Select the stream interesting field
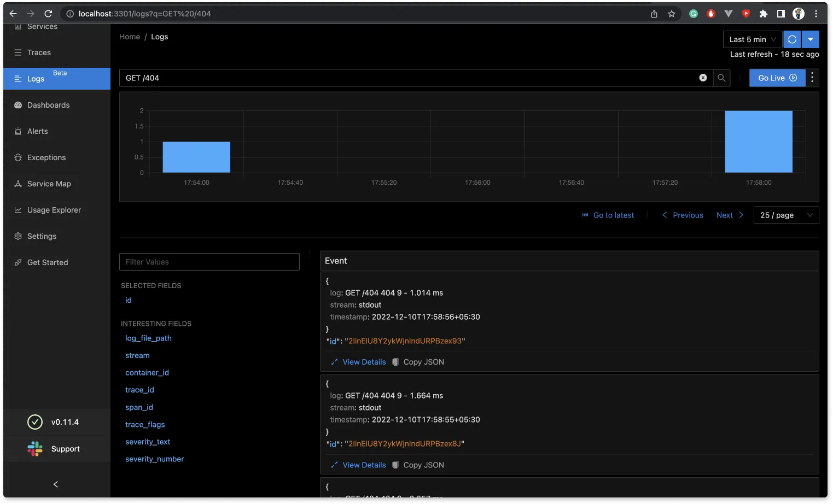 137,355
